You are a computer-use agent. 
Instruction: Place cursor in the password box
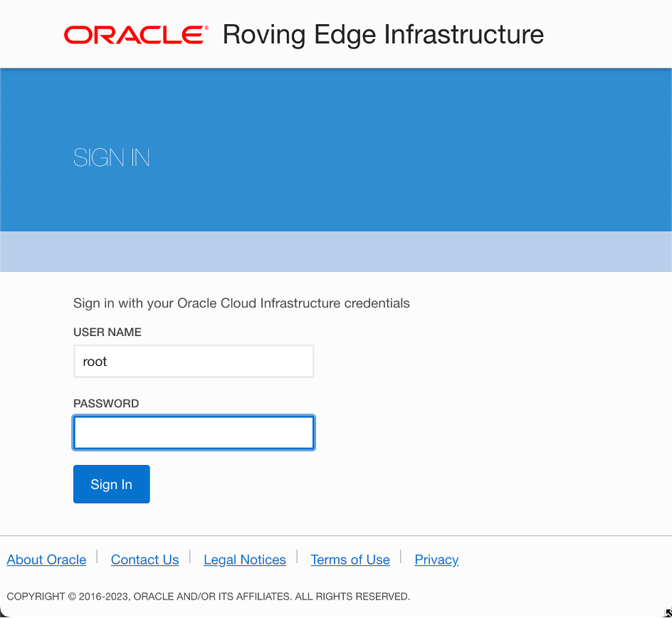193,432
